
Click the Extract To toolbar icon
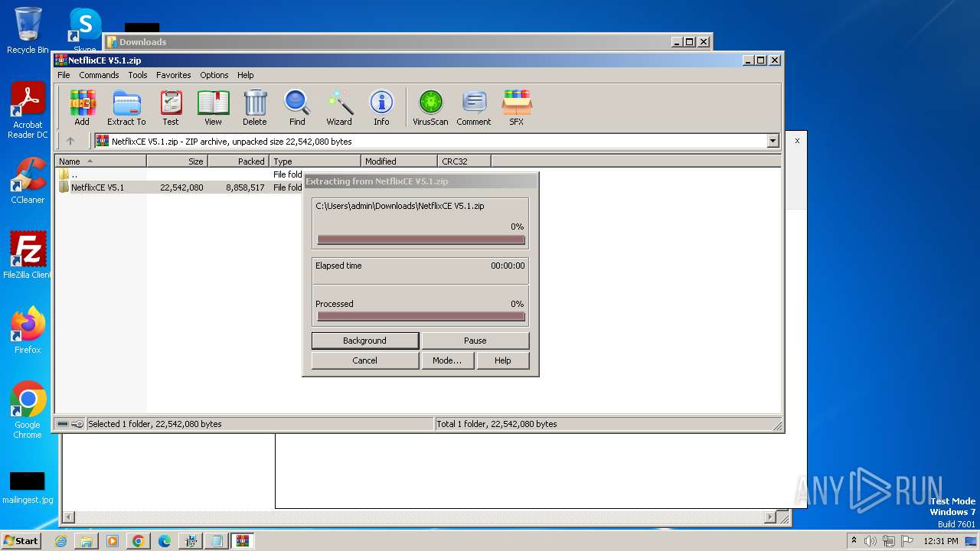126,107
